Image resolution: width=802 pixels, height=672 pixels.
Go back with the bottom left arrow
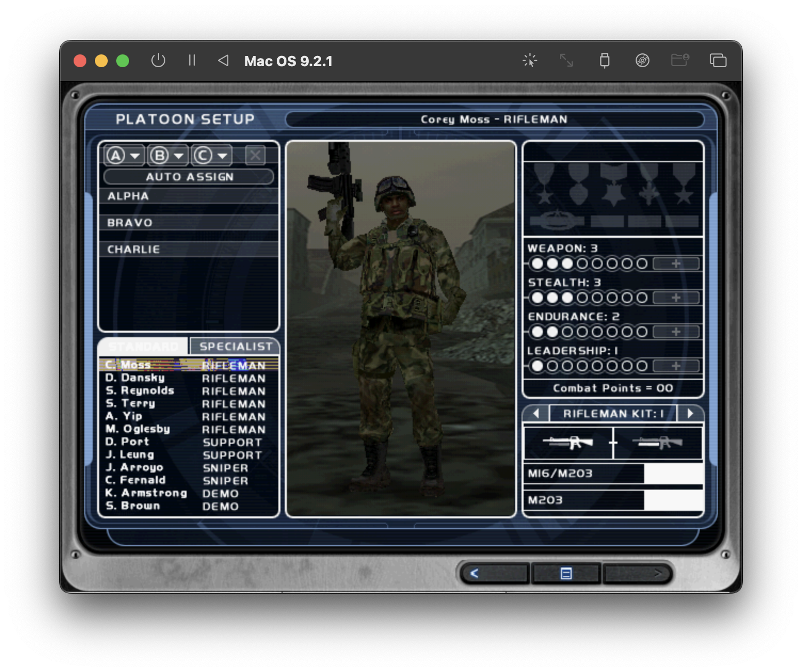click(494, 573)
